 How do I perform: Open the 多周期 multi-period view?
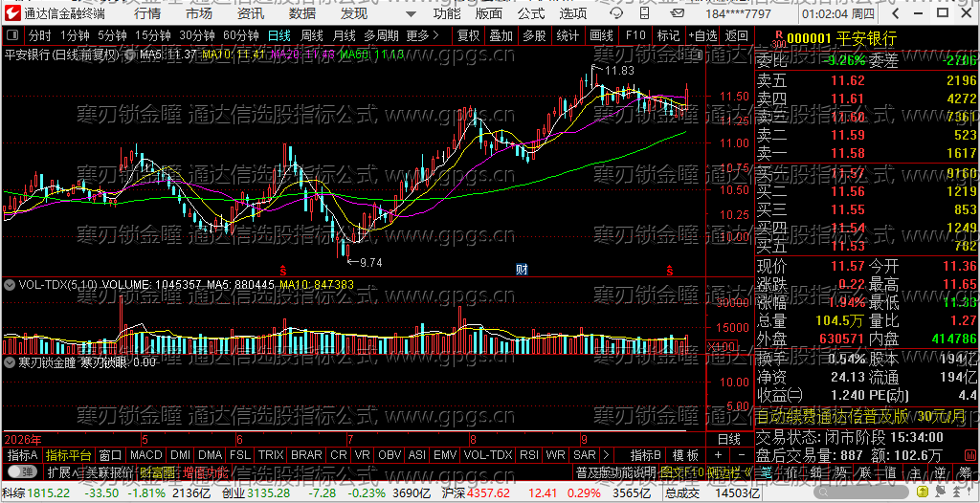pyautogui.click(x=381, y=35)
